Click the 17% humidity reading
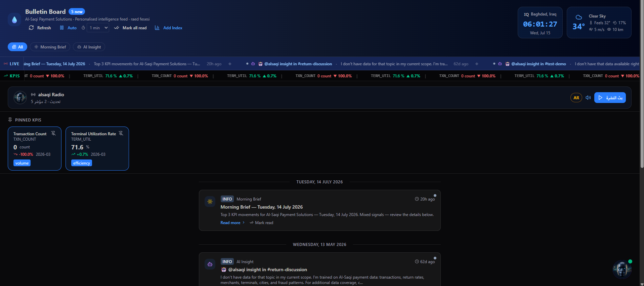The image size is (644, 286). pos(619,23)
